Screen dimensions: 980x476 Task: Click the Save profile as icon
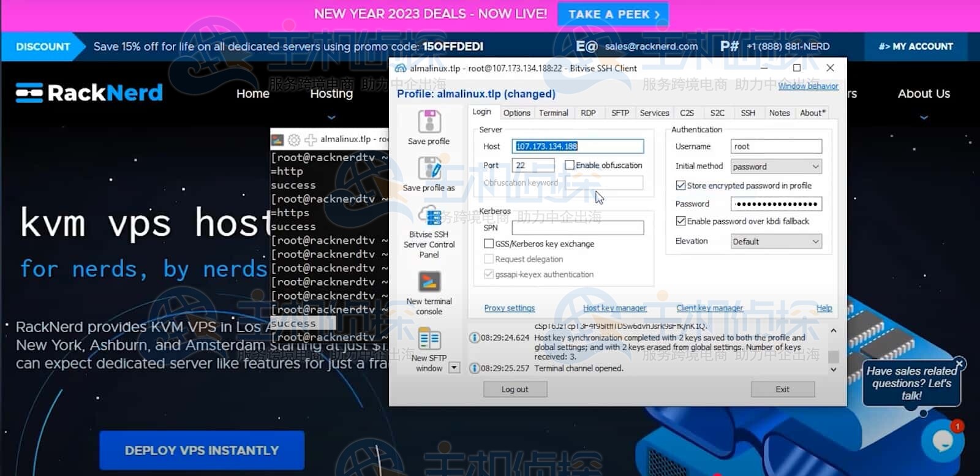pyautogui.click(x=429, y=168)
